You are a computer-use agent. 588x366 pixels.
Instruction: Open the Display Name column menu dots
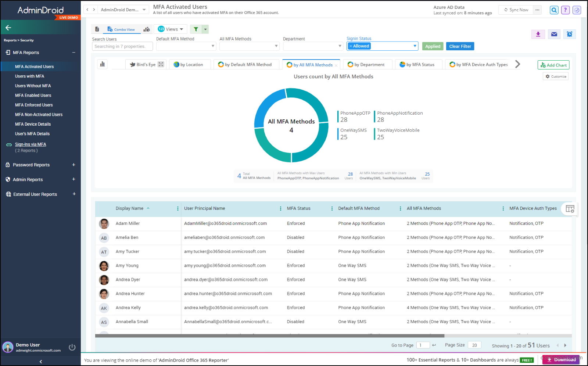point(178,208)
